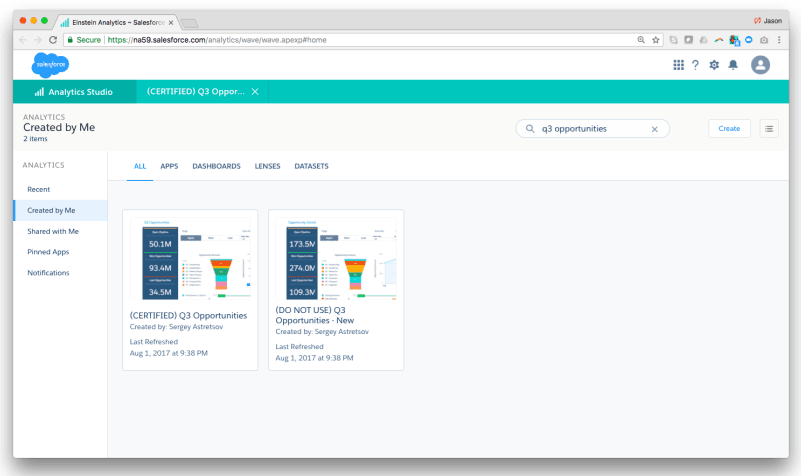Click the help question mark icon
801x476 pixels.
(696, 65)
